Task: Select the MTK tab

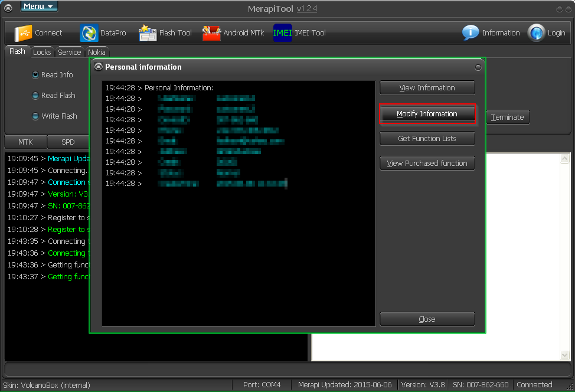Action: coord(25,142)
